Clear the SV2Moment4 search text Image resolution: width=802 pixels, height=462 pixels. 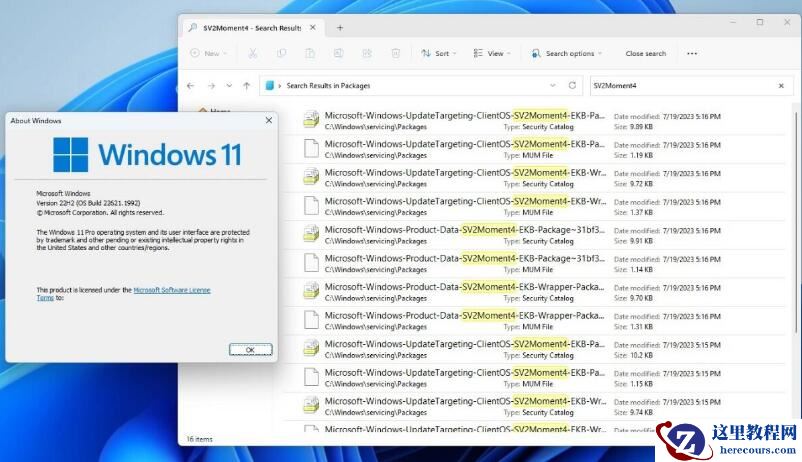click(x=781, y=86)
